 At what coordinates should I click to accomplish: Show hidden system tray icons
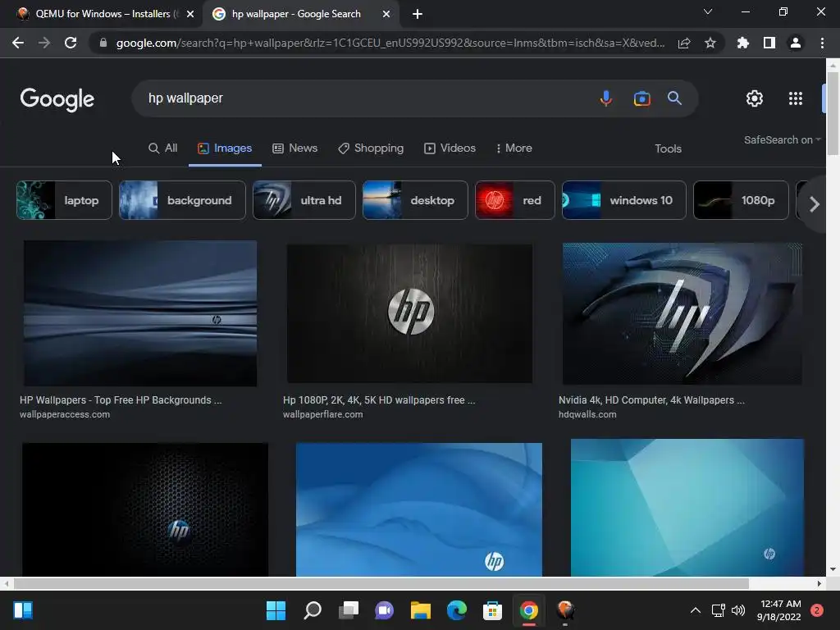[696, 610]
